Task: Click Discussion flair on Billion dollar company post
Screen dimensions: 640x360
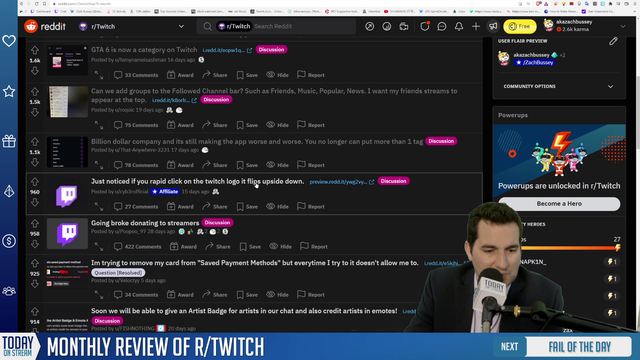Action: (x=441, y=141)
